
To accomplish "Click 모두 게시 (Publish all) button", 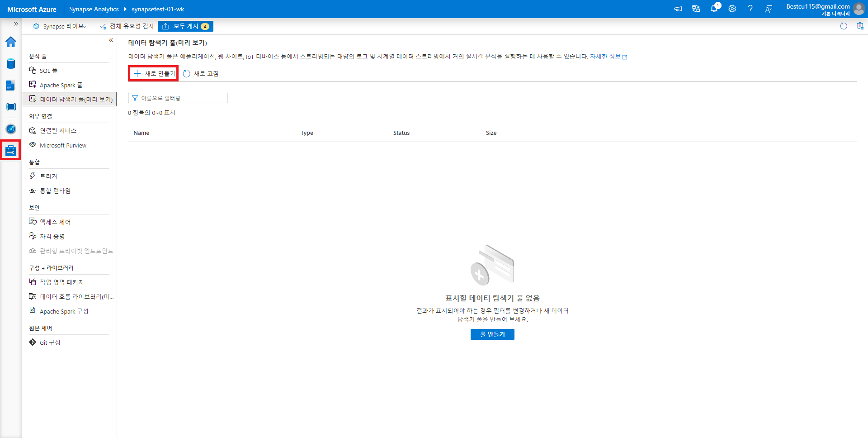I will (x=185, y=26).
